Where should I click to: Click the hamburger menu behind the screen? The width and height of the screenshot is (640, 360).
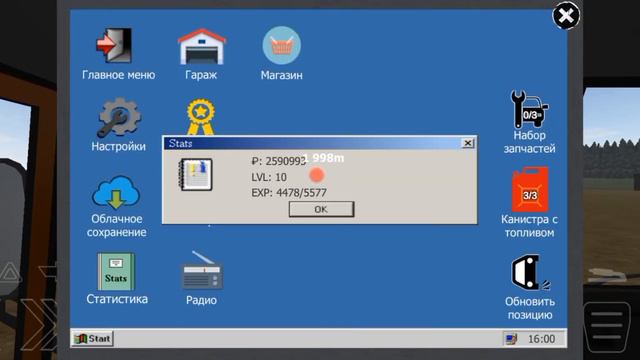pyautogui.click(x=607, y=326)
